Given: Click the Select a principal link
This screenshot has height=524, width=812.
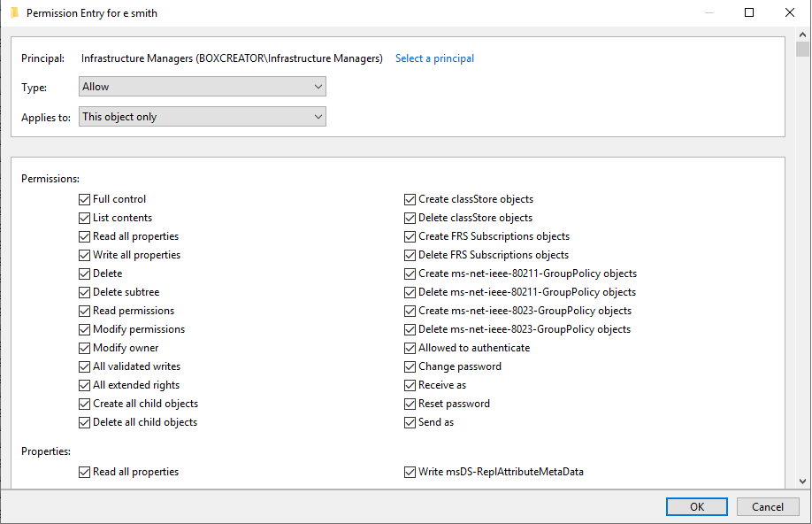Looking at the screenshot, I should (x=434, y=58).
